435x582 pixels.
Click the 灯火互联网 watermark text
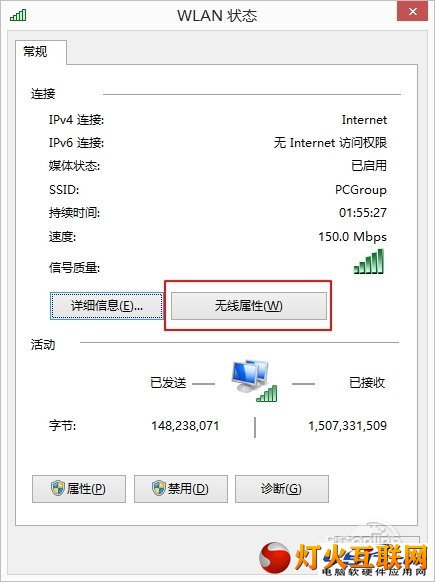[x=361, y=557]
